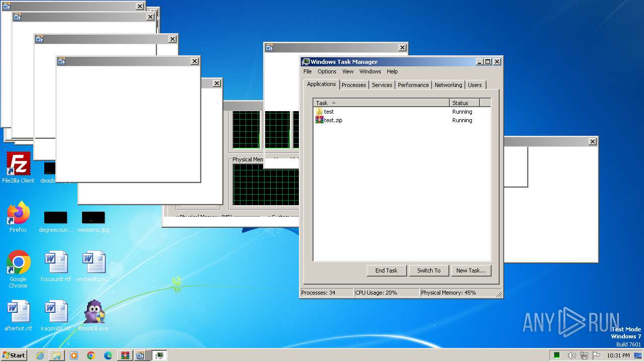The width and height of the screenshot is (644, 362).
Task: Click the Task Manager taskbar button
Action: pyautogui.click(x=159, y=355)
